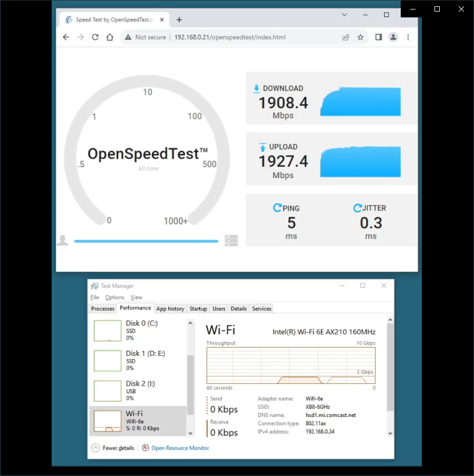This screenshot has height=476, width=474.
Task: Click the Resource Monitor gauge icon
Action: pos(146,448)
